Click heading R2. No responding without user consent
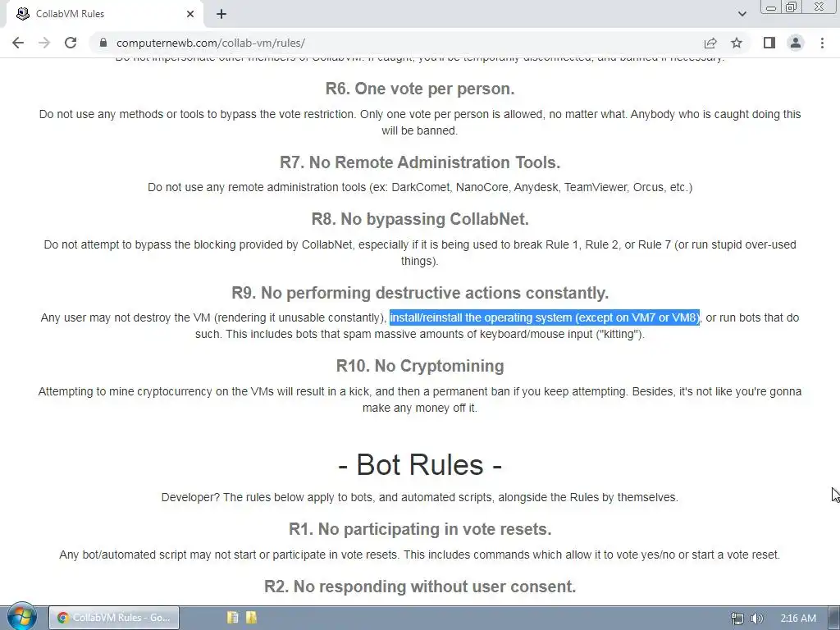The height and width of the screenshot is (630, 840). coord(420,587)
